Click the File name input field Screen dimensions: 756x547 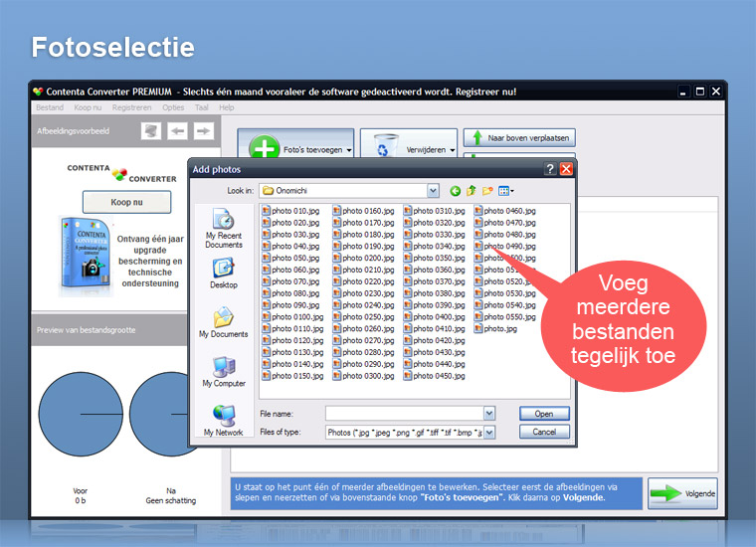point(405,414)
